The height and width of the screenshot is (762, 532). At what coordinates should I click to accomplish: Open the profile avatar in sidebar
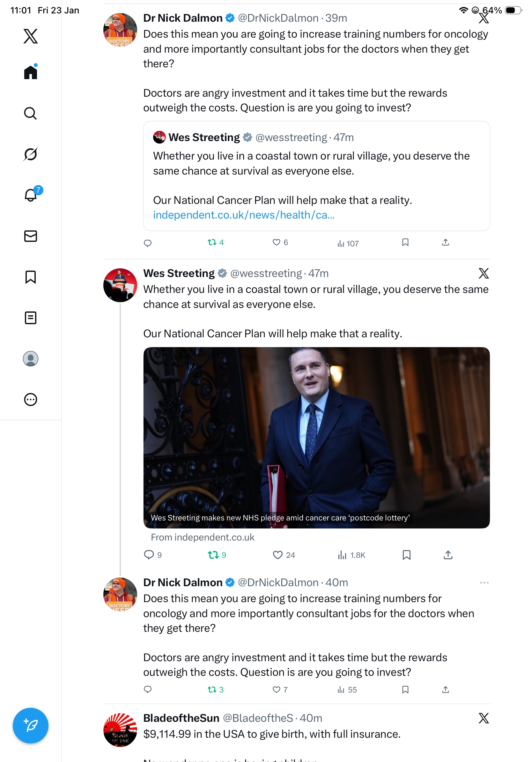pos(31,358)
